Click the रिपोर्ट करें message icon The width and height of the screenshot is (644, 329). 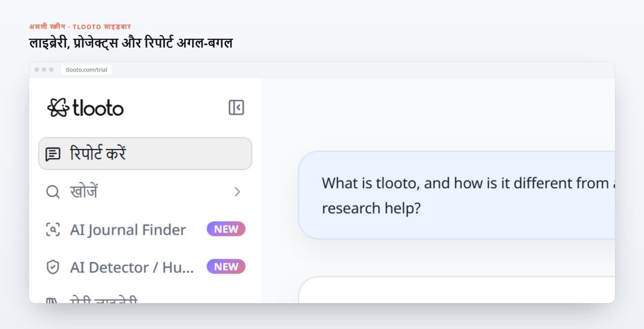53,155
